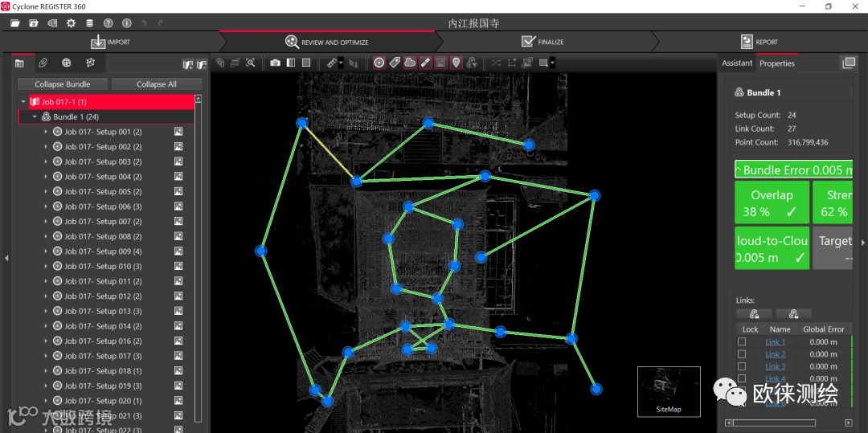Expand Job 017- Setup 014 node

[x=45, y=325]
